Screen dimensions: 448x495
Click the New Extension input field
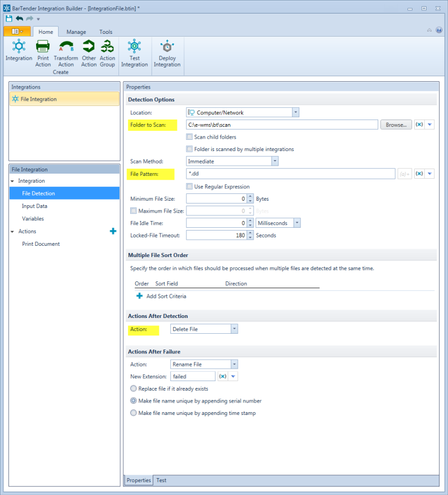coord(193,376)
